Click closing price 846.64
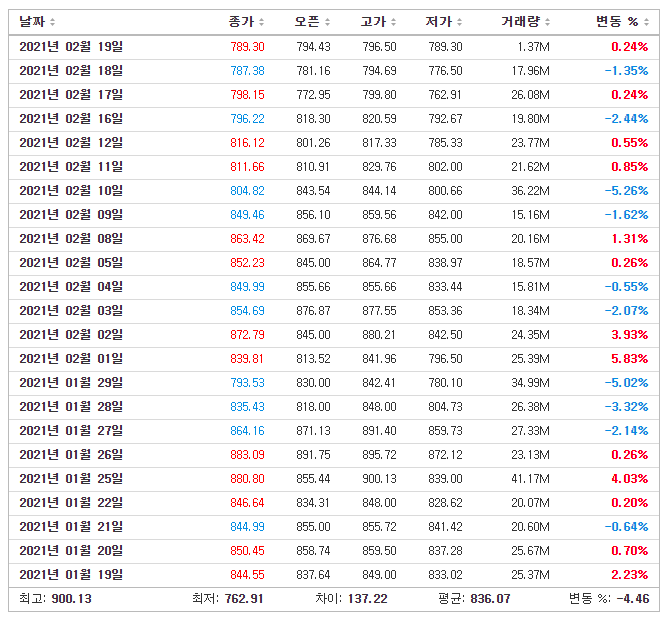Screen dimensions: 667x620 coord(247,503)
